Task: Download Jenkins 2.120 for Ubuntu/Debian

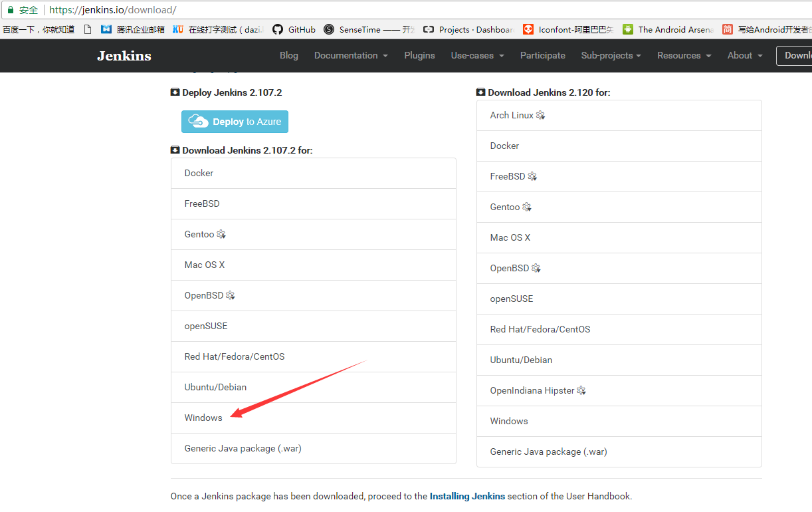Action: pos(619,360)
